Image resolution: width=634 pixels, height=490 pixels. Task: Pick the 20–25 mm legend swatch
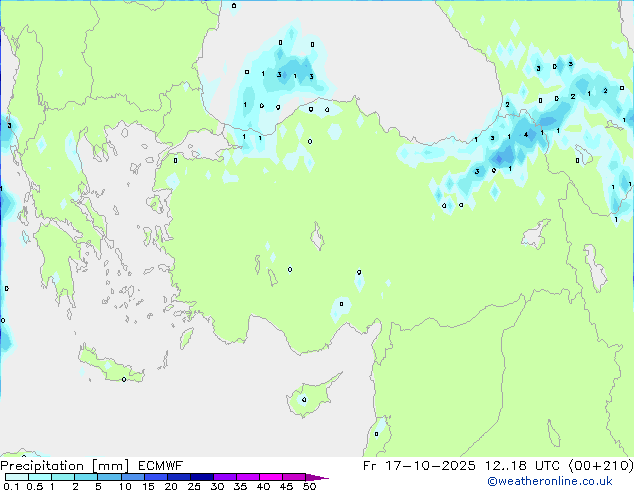coord(179,477)
